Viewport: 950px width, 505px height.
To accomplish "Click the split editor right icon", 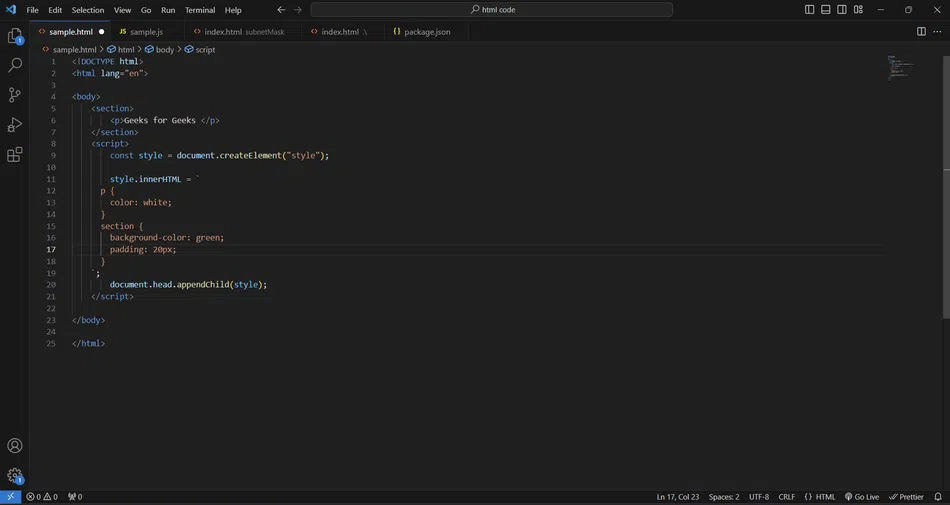I will point(921,32).
